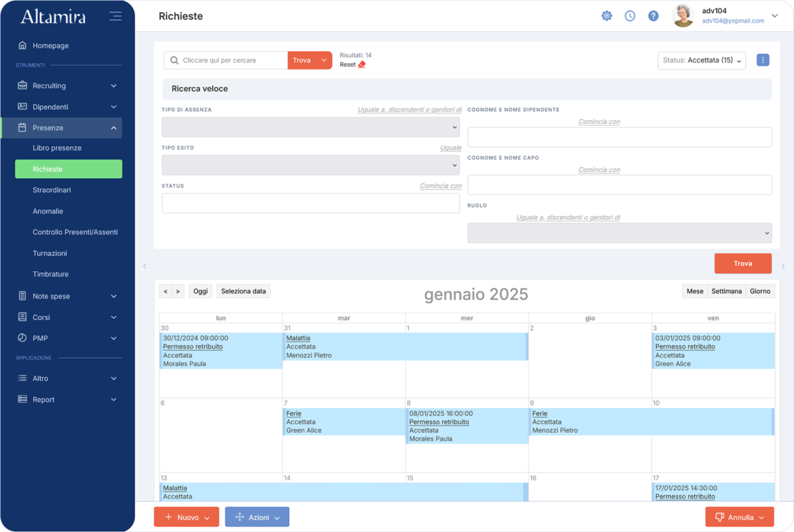Open the clock history icon

(x=630, y=16)
